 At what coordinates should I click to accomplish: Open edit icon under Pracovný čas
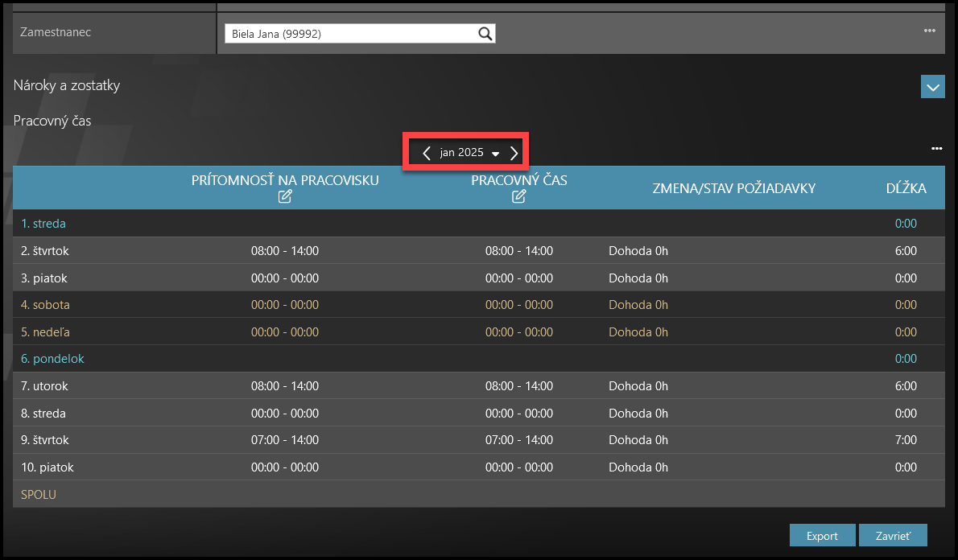pyautogui.click(x=519, y=197)
